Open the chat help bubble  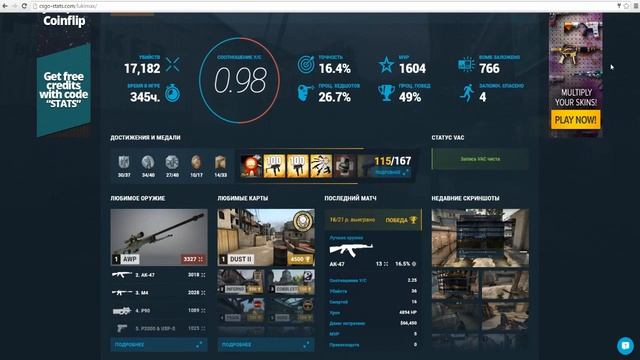[x=625, y=345]
